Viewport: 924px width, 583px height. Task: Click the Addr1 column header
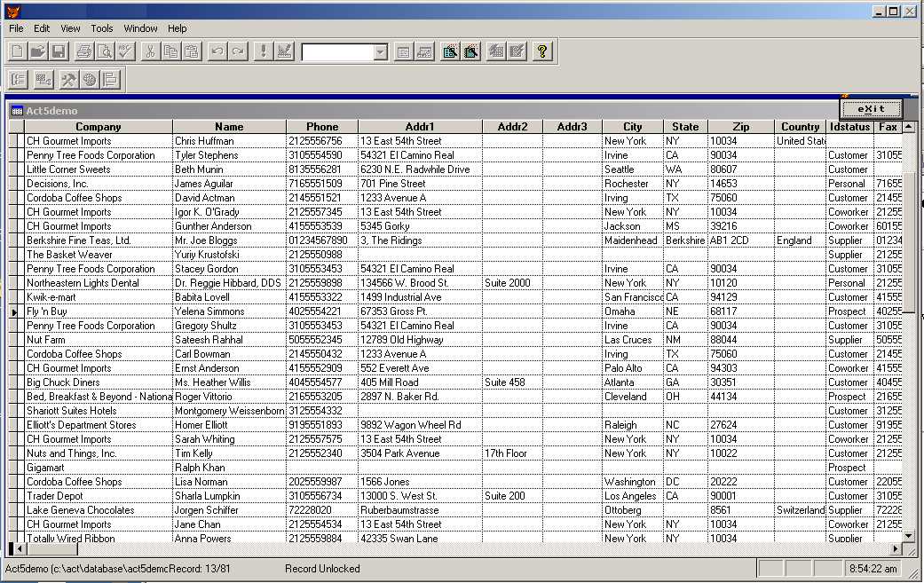pyautogui.click(x=420, y=127)
